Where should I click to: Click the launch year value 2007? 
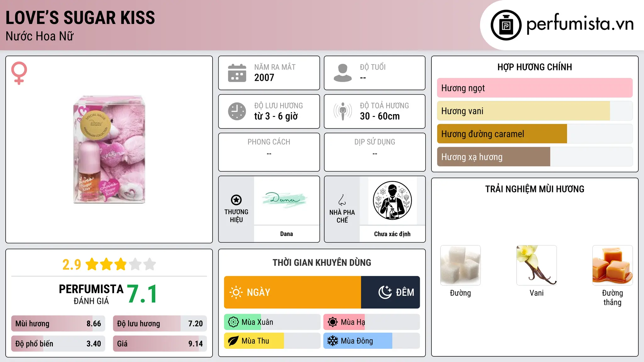click(x=264, y=78)
